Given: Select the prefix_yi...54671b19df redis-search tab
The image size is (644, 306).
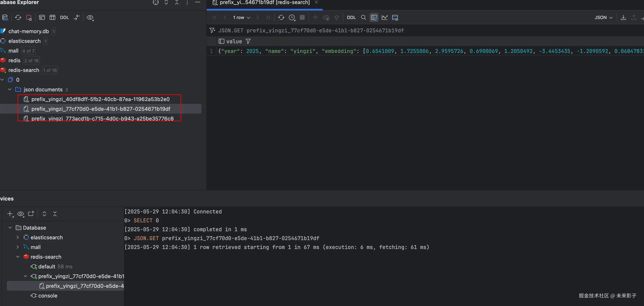Looking at the screenshot, I should (x=264, y=2).
